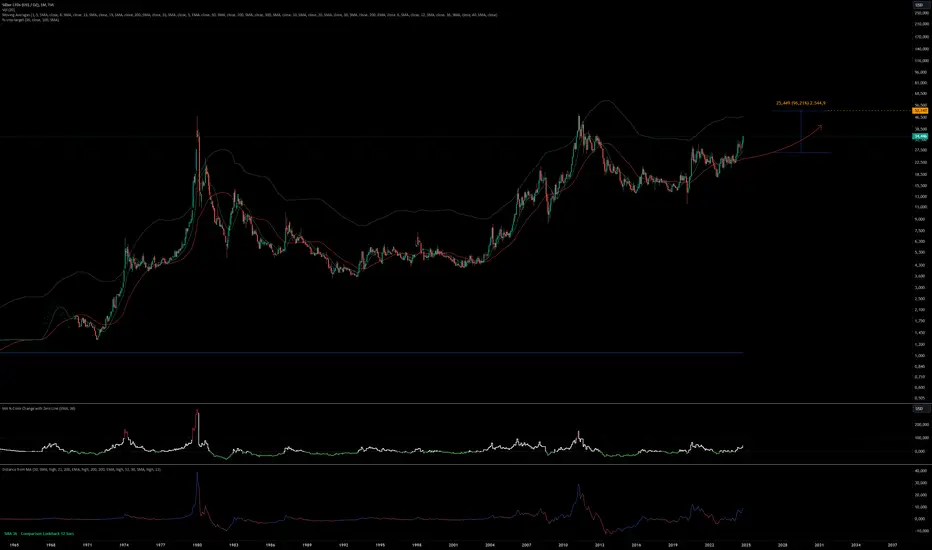Click the 1992 label on time axis
This screenshot has height=550, width=932.
click(344, 545)
